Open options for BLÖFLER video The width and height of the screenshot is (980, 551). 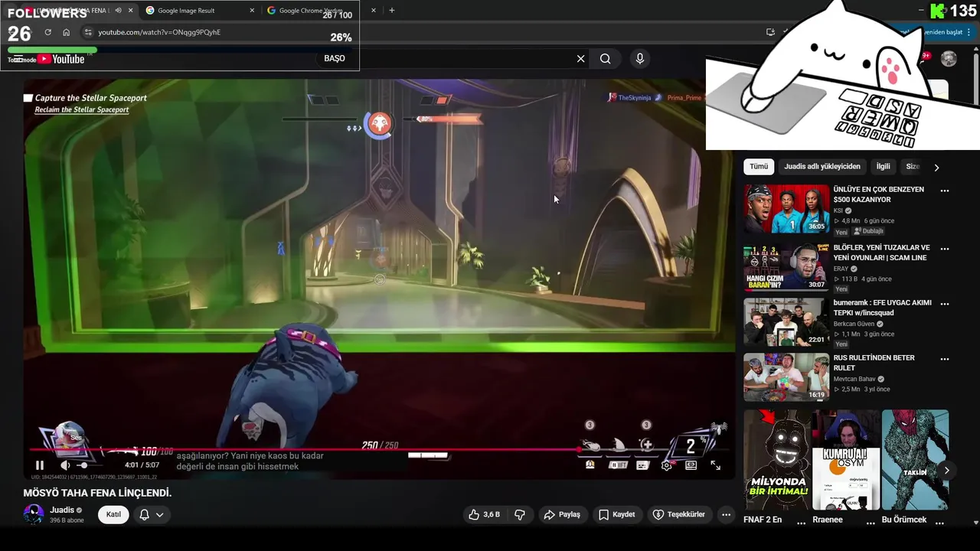coord(945,249)
